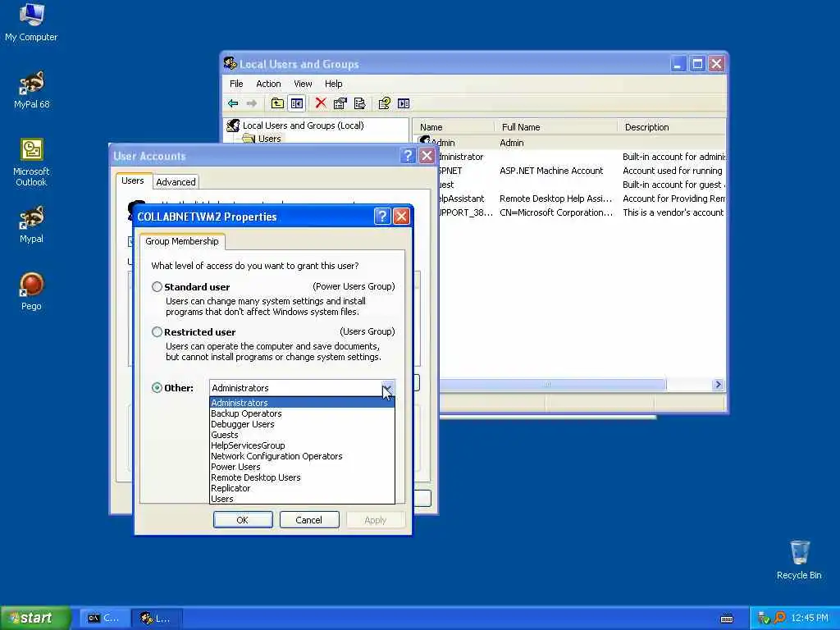Screen dimensions: 840x630
Task: Open the File menu
Action: coord(236,84)
